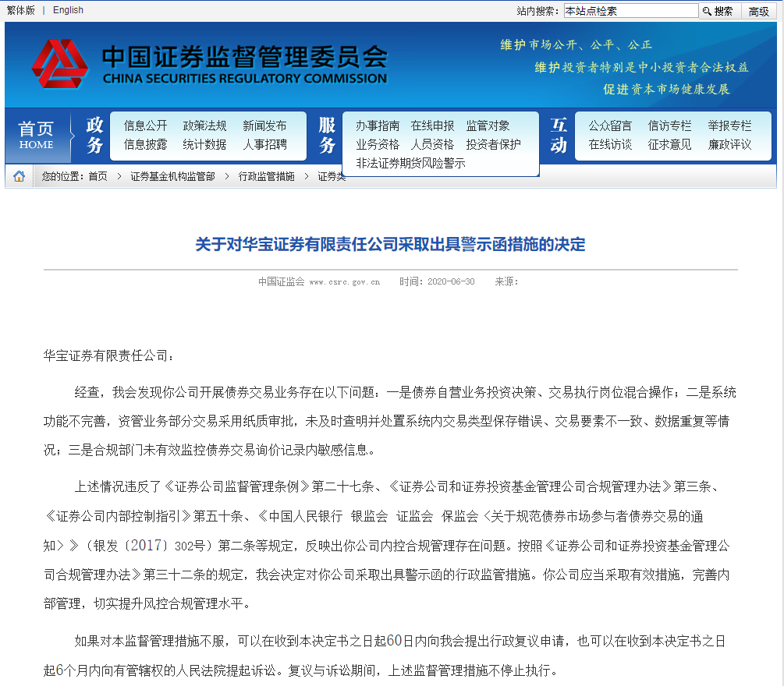
Task: Go to 首页 HOME navigation tab
Action: pos(36,135)
